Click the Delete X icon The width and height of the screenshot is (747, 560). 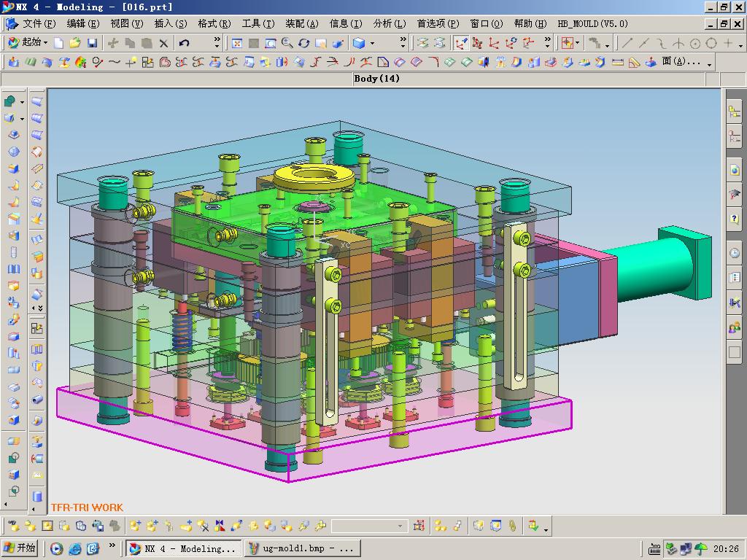click(163, 43)
